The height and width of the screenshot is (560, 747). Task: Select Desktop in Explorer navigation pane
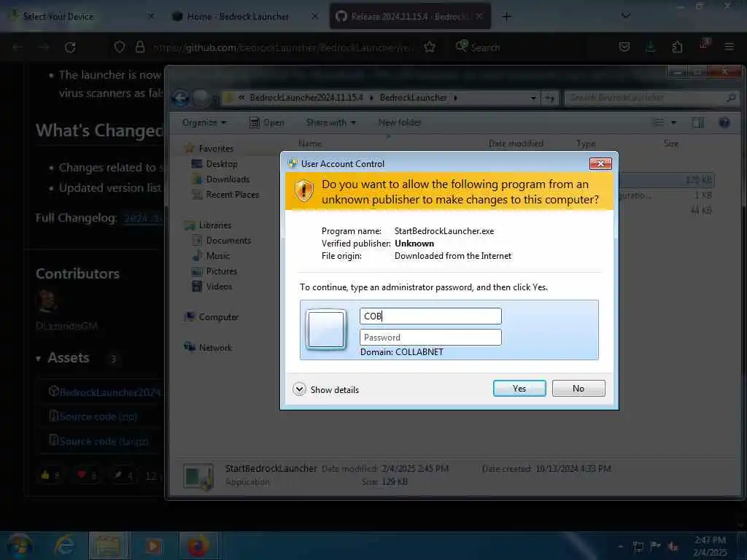(x=222, y=164)
